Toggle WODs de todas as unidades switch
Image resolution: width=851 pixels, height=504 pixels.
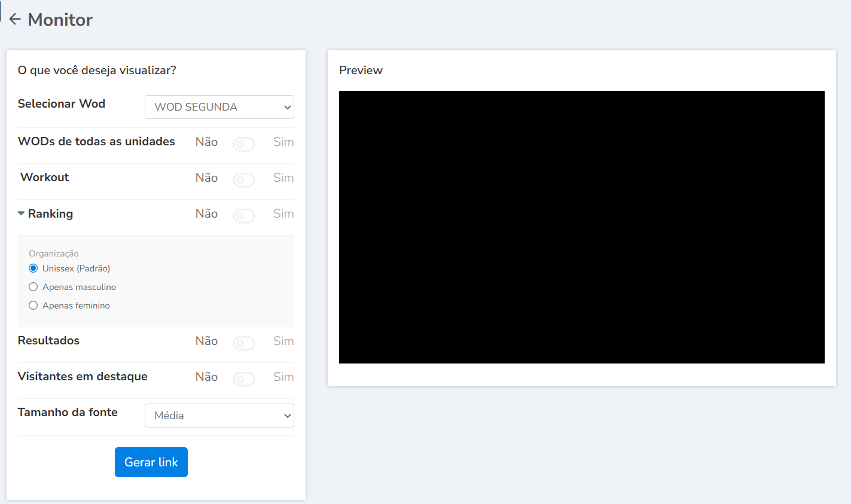244,144
